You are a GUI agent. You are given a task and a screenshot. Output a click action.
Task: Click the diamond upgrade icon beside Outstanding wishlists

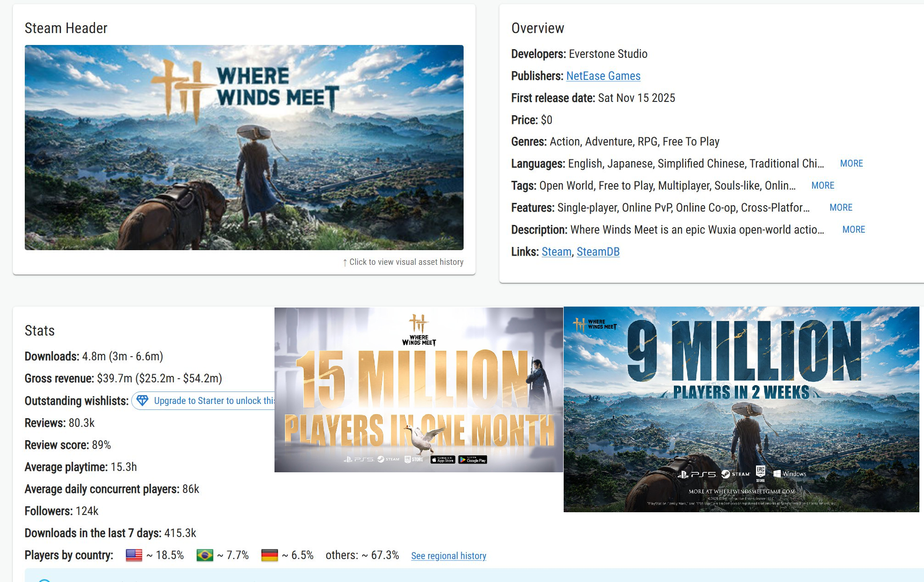(142, 401)
